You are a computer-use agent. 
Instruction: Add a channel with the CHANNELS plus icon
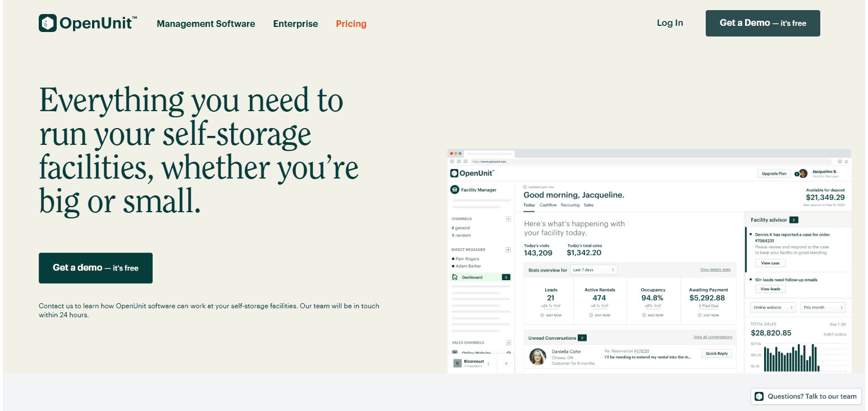tap(508, 219)
